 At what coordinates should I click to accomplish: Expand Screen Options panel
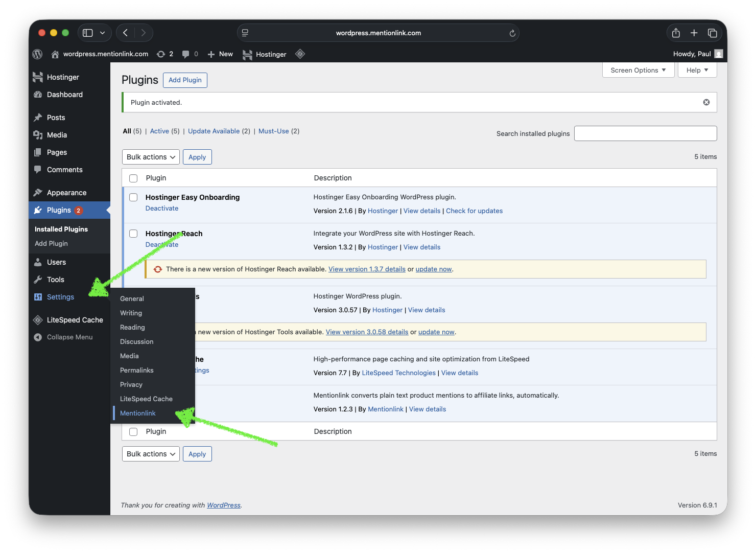[x=639, y=70]
